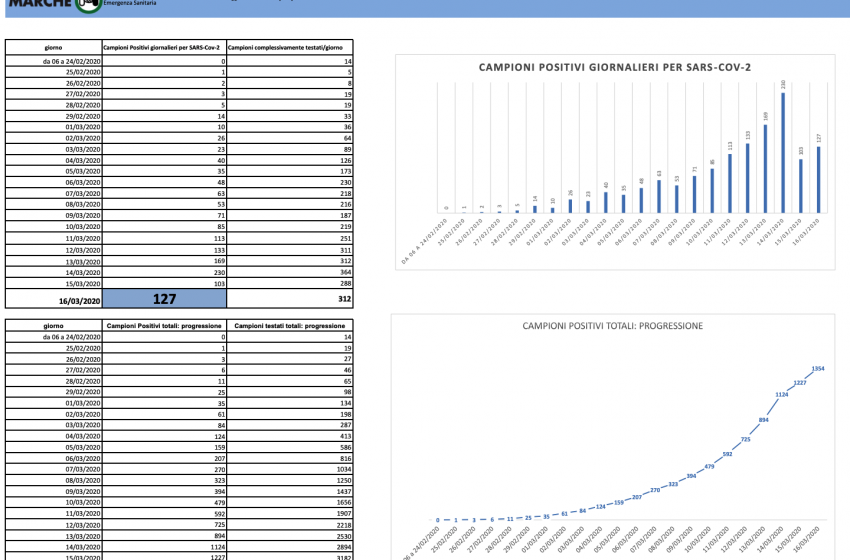Viewport: 850px width, 560px height.
Task: Select total positives cell 894 in the progressione table
Action: [x=164, y=536]
